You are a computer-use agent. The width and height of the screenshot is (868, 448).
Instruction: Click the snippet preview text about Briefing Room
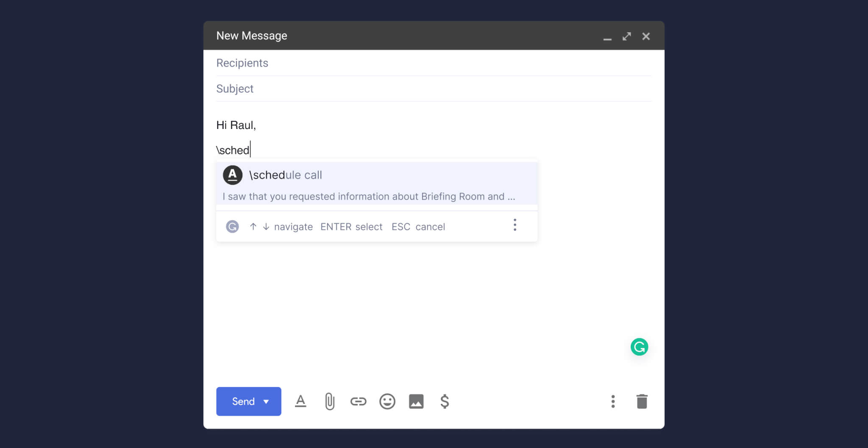(x=369, y=196)
